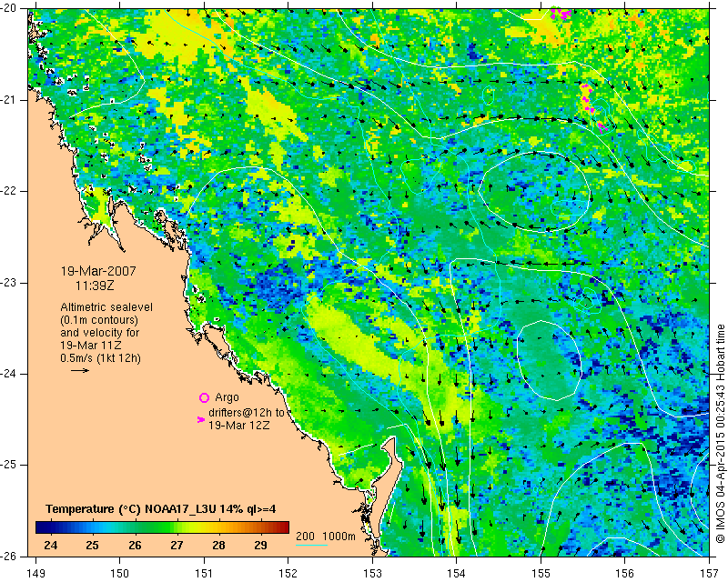The width and height of the screenshot is (728, 582).
Task: Click the '200' depth legend label
Action: coord(305,537)
